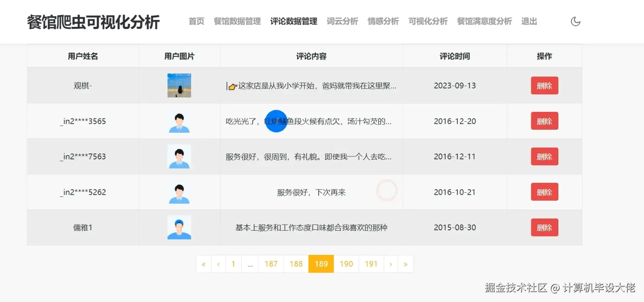Select page 190 in pagination
This screenshot has width=644, height=302.
pos(346,264)
